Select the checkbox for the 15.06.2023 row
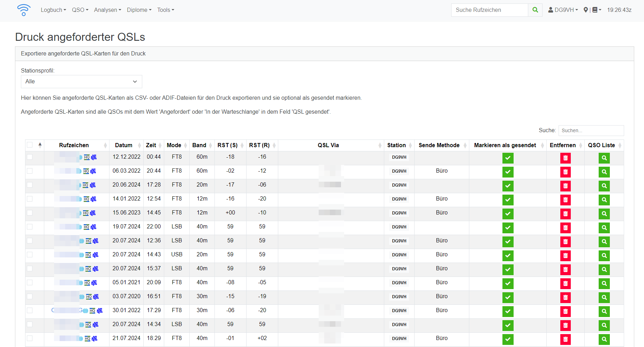644x347 pixels. [x=30, y=213]
